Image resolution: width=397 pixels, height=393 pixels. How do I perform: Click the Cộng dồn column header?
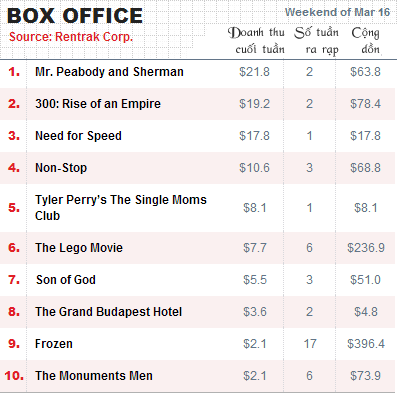coord(366,41)
